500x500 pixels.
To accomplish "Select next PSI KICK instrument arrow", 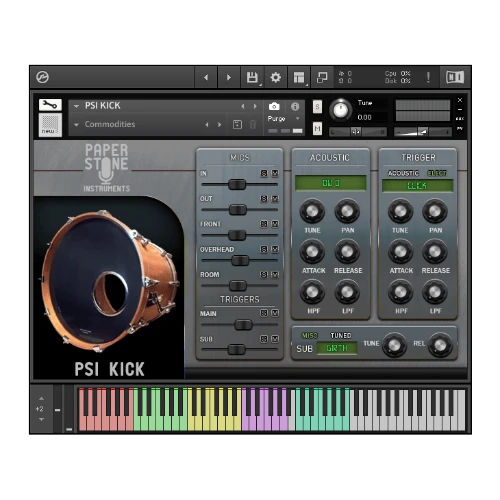I will click(255, 106).
